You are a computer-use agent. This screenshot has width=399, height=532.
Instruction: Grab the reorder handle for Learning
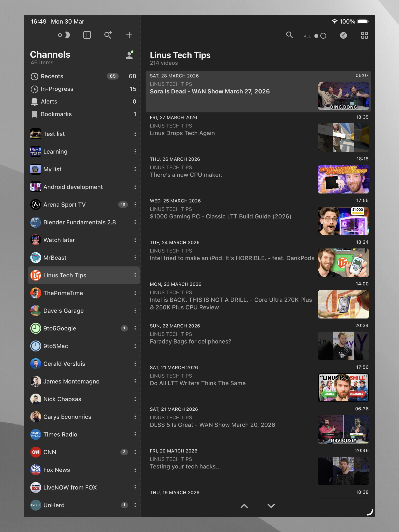coord(135,152)
